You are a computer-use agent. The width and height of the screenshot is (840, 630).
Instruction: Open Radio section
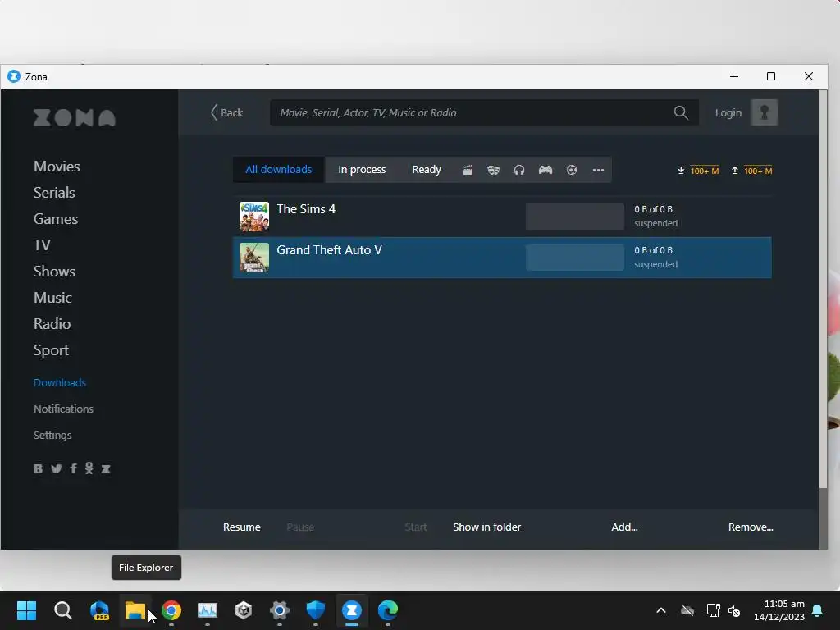(x=52, y=323)
